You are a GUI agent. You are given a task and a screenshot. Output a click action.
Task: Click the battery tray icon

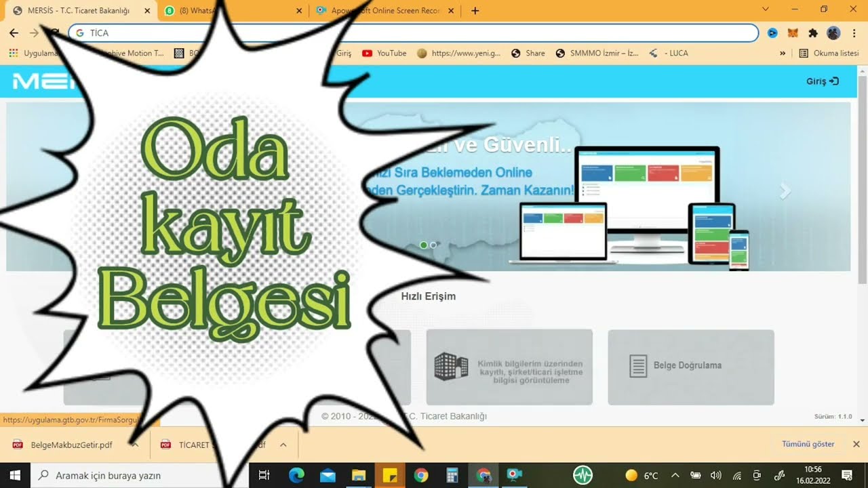tap(695, 475)
